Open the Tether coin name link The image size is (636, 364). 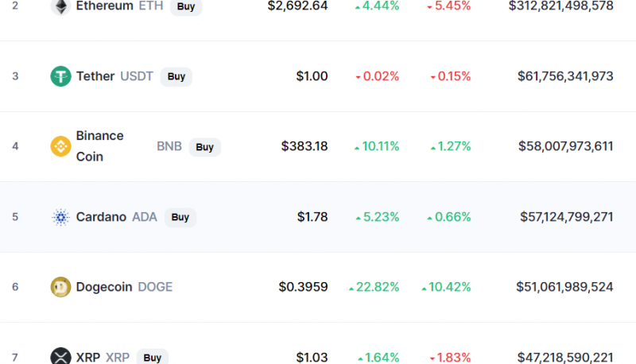pyautogui.click(x=95, y=76)
